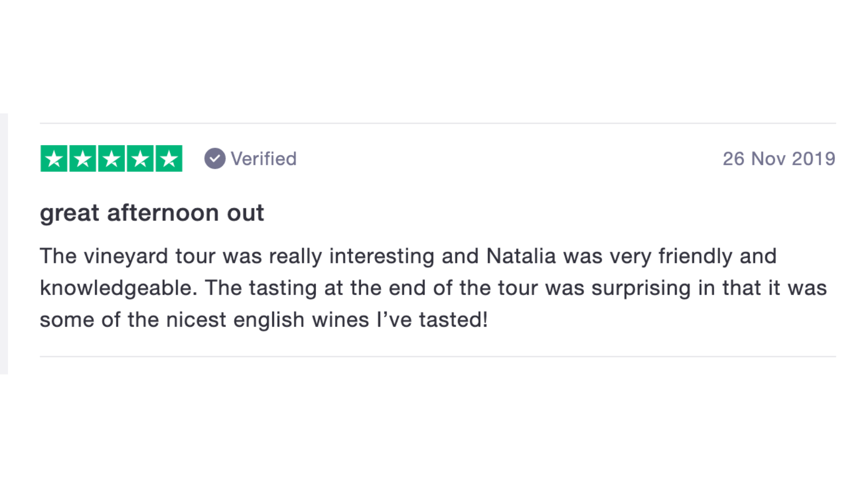Screen dimensions: 868x488
Task: Click the word 'knowledgeable' in the review
Action: tap(118, 289)
